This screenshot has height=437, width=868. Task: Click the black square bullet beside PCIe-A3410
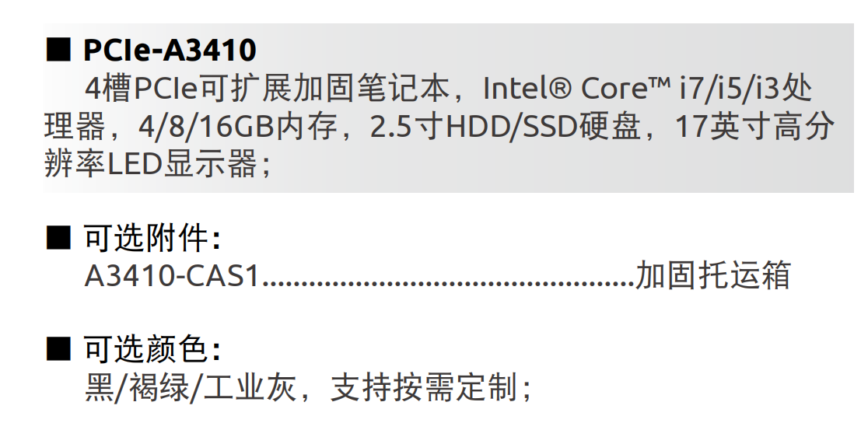pos(58,49)
